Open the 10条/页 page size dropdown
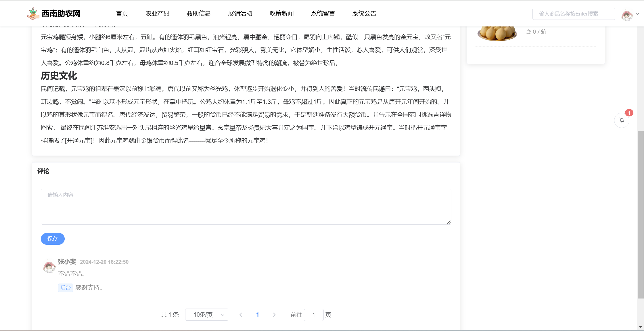Image resolution: width=644 pixels, height=331 pixels. pos(206,315)
